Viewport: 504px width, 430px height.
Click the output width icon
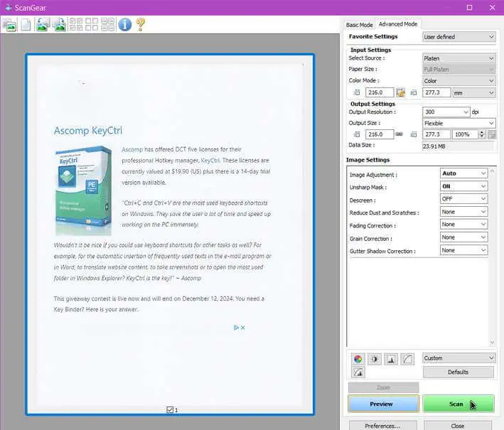click(357, 134)
